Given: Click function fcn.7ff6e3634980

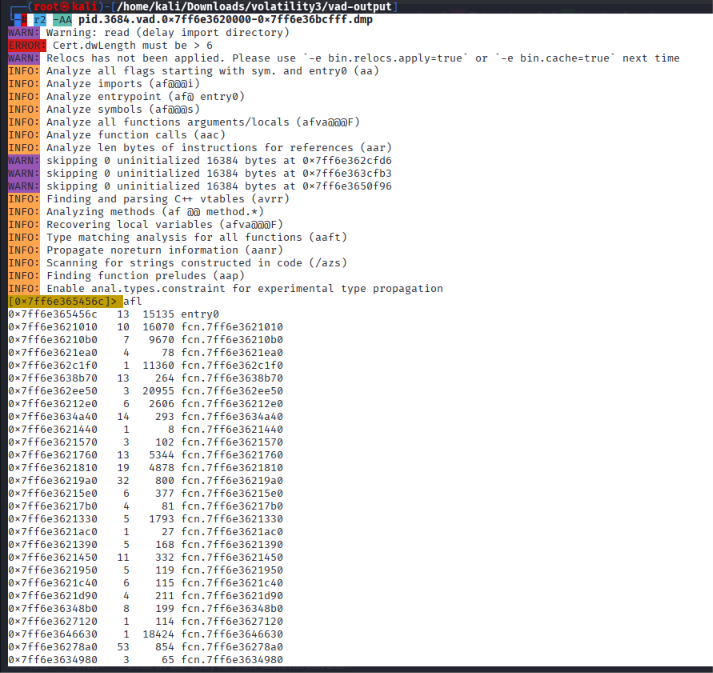Looking at the screenshot, I should (x=232, y=659).
